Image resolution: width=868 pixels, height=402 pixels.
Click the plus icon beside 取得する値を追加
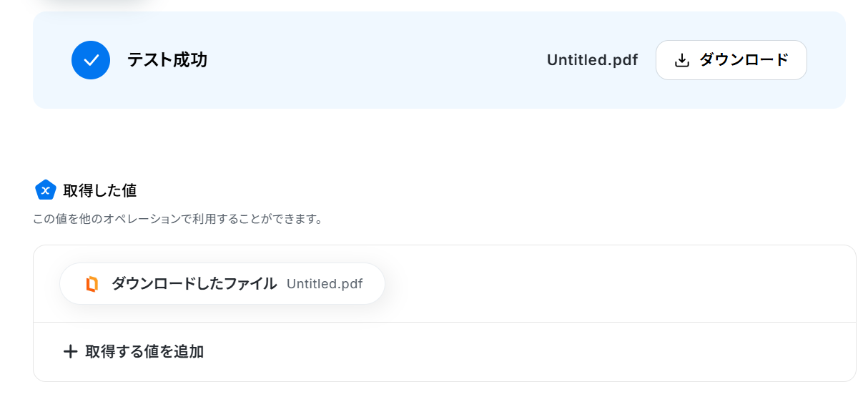tap(70, 351)
